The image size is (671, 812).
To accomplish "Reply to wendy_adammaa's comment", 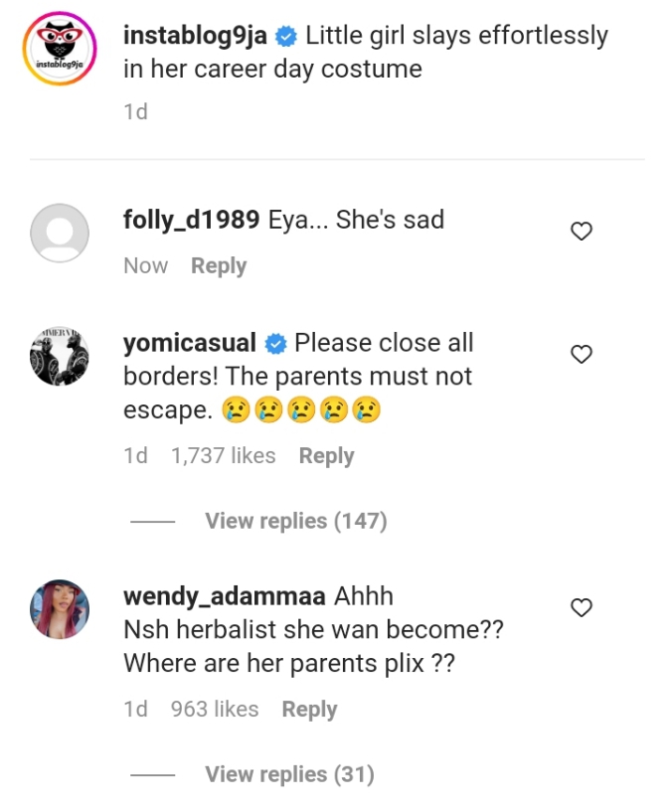I will pos(309,710).
